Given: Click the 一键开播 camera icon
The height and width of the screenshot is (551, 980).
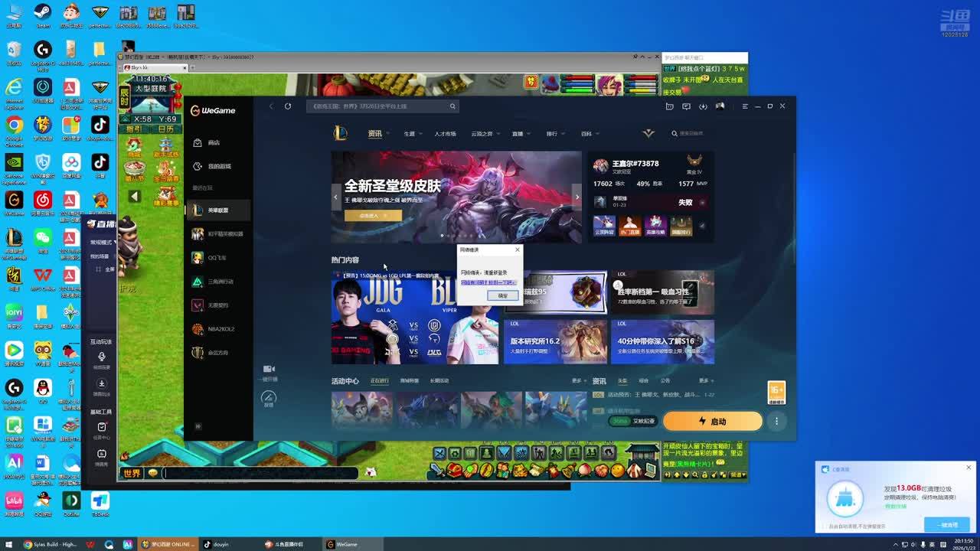Looking at the screenshot, I should pos(269,369).
